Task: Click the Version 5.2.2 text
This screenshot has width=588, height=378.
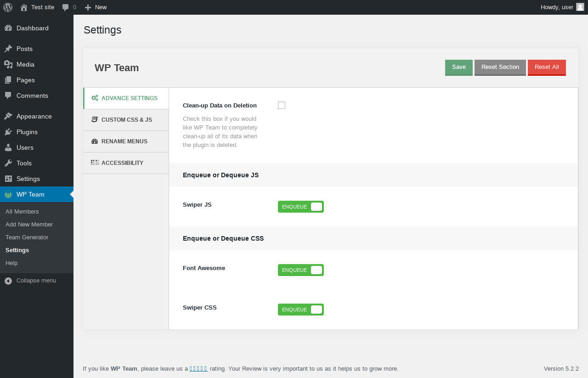Action: 561,368
